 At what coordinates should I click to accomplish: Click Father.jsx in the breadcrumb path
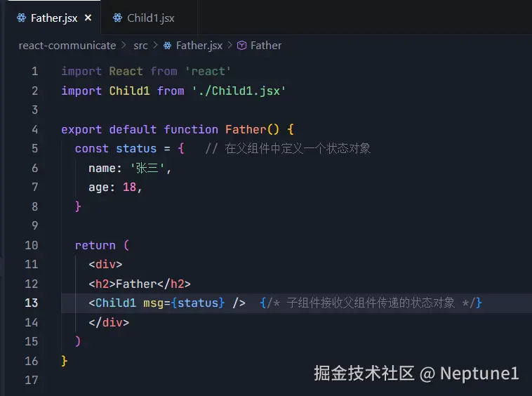[199, 45]
